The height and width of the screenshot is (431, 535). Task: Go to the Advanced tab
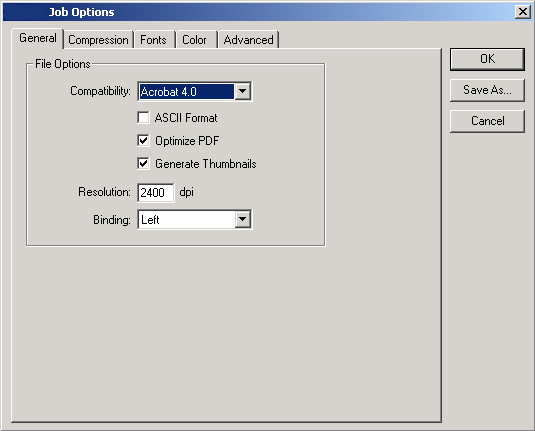point(248,40)
